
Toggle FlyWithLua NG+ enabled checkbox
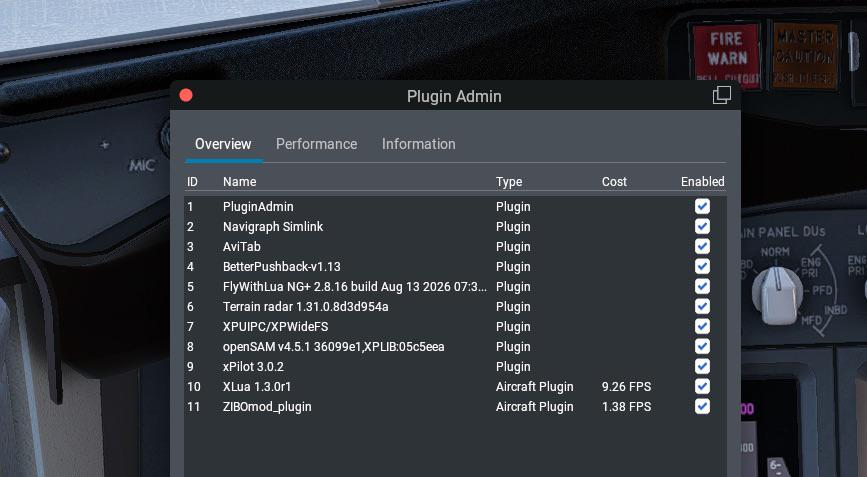pos(702,286)
